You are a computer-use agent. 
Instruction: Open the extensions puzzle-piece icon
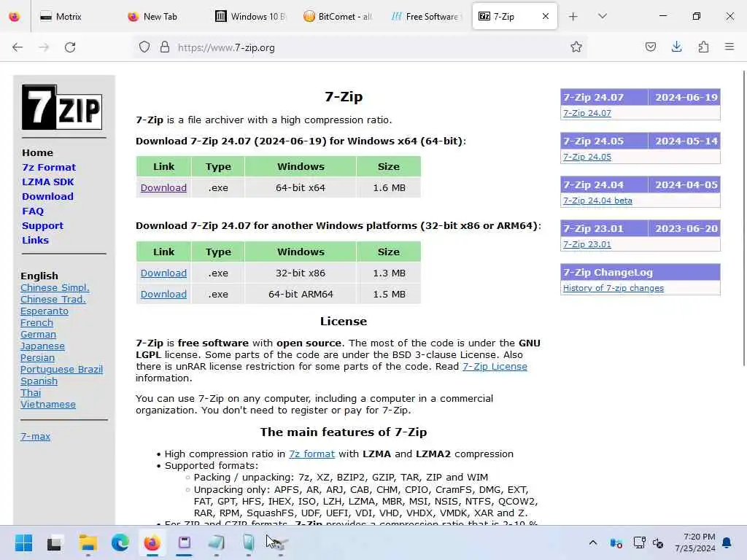coord(703,47)
